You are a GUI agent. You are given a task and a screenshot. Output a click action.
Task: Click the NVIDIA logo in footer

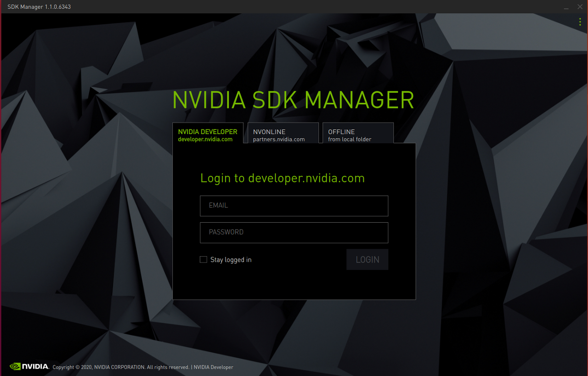tap(29, 366)
